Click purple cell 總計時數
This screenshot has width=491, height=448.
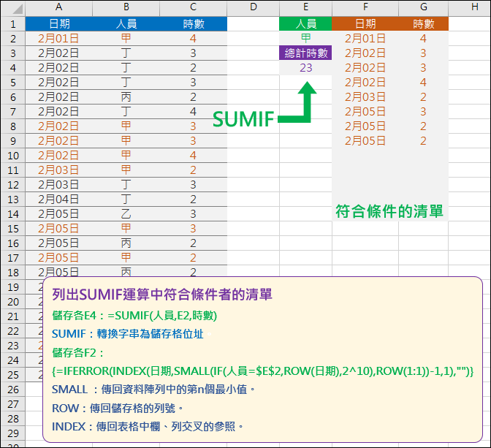click(305, 53)
